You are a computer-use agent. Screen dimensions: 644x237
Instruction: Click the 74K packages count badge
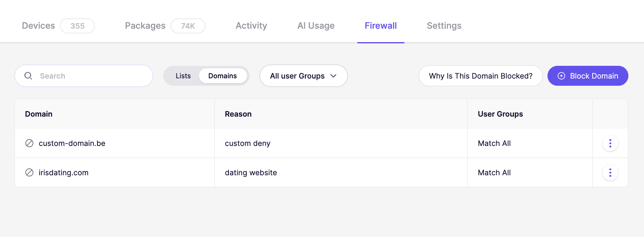pyautogui.click(x=188, y=26)
